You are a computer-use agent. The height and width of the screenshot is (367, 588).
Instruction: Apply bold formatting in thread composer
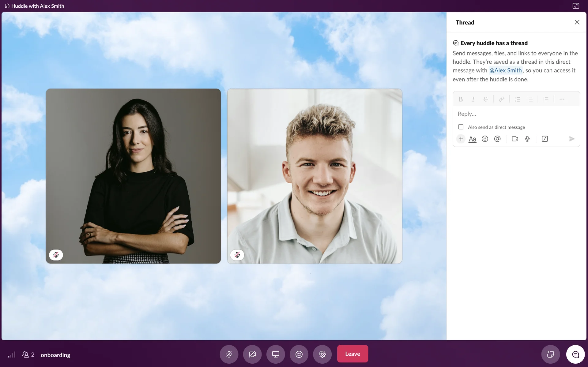click(461, 99)
